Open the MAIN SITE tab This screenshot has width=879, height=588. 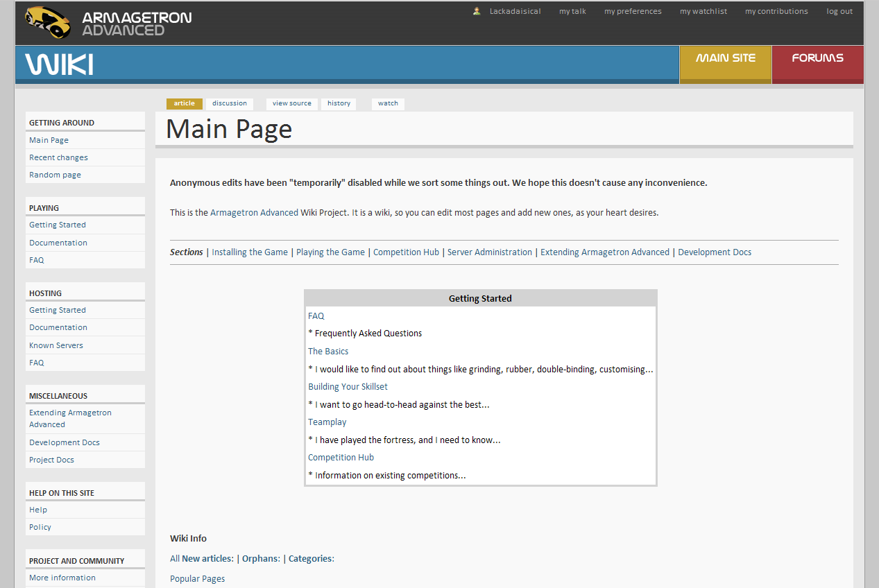[725, 58]
